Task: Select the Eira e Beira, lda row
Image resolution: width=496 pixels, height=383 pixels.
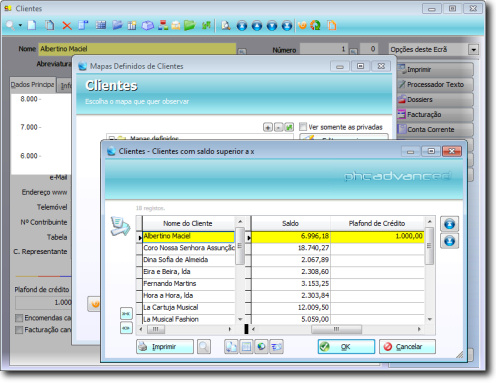Action: pos(189,272)
